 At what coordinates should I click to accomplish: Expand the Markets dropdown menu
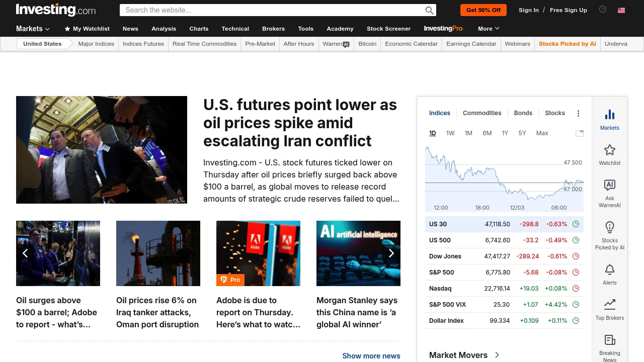[33, 29]
